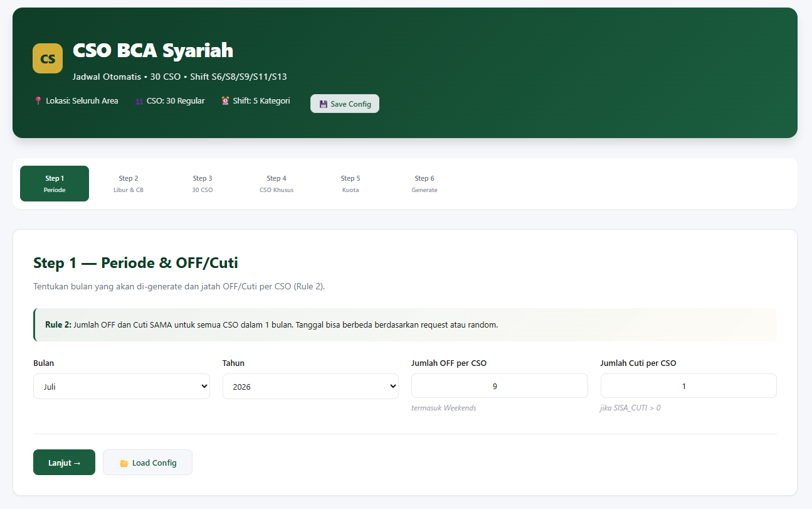812x509 pixels.
Task: Open the Step 5 Kuota tab
Action: (x=351, y=184)
